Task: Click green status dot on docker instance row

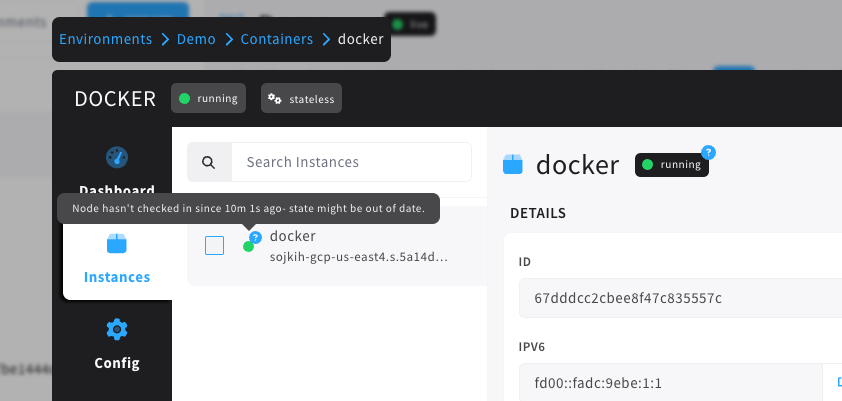Action: (248, 246)
